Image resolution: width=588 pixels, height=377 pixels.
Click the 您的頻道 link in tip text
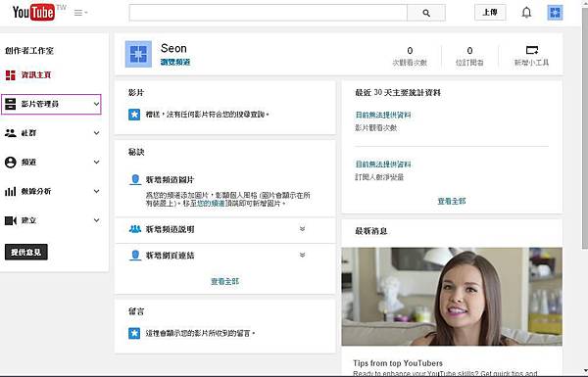211,204
